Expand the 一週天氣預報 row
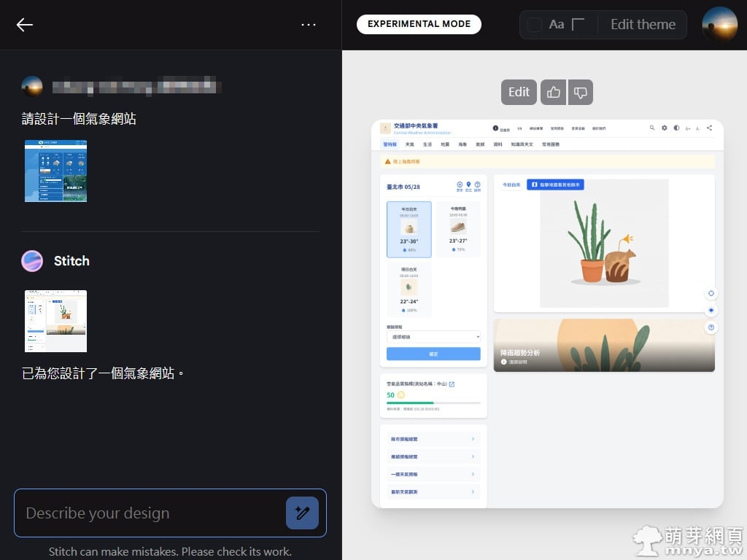The height and width of the screenshot is (560, 747). [433, 474]
